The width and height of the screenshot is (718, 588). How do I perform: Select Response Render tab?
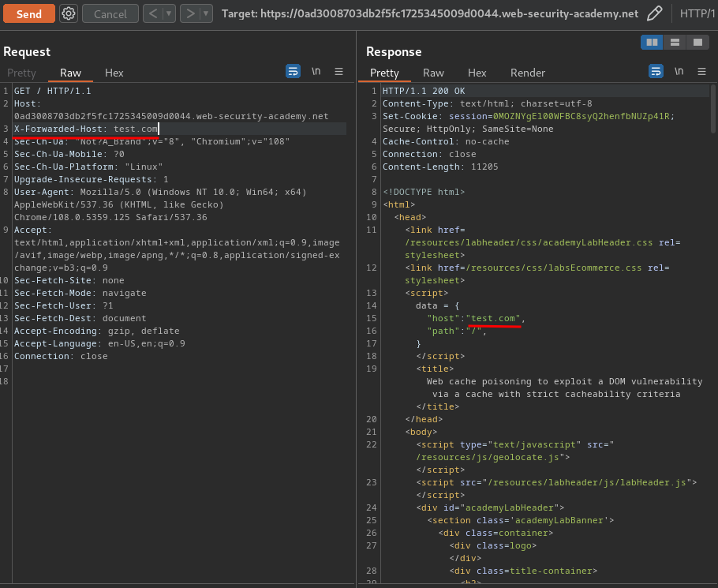tap(528, 73)
